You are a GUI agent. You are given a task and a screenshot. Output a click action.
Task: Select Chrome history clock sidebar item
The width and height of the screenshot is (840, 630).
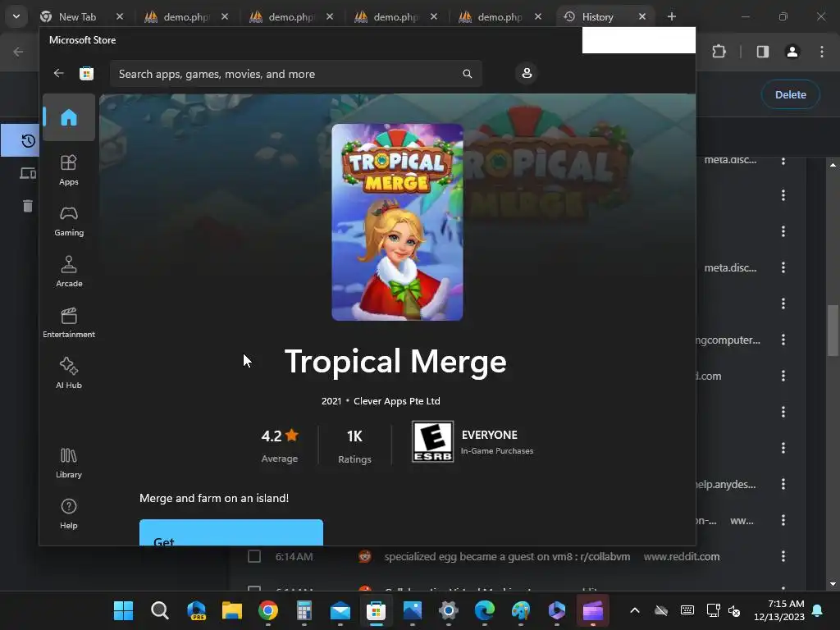point(27,141)
